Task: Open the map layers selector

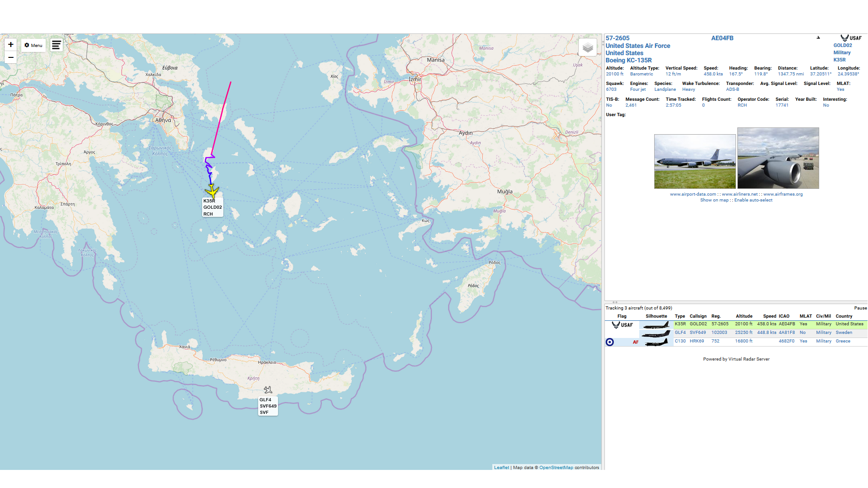Action: click(x=587, y=47)
